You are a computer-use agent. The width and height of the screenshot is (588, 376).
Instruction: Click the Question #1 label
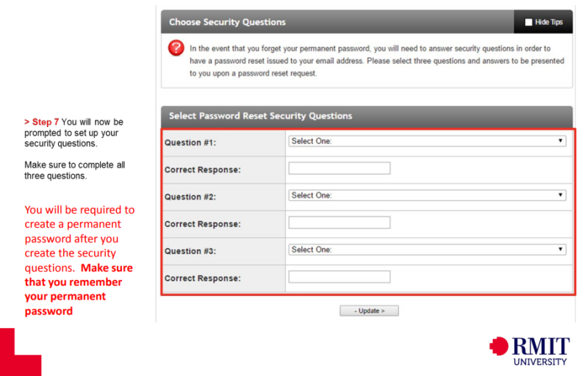pos(190,142)
